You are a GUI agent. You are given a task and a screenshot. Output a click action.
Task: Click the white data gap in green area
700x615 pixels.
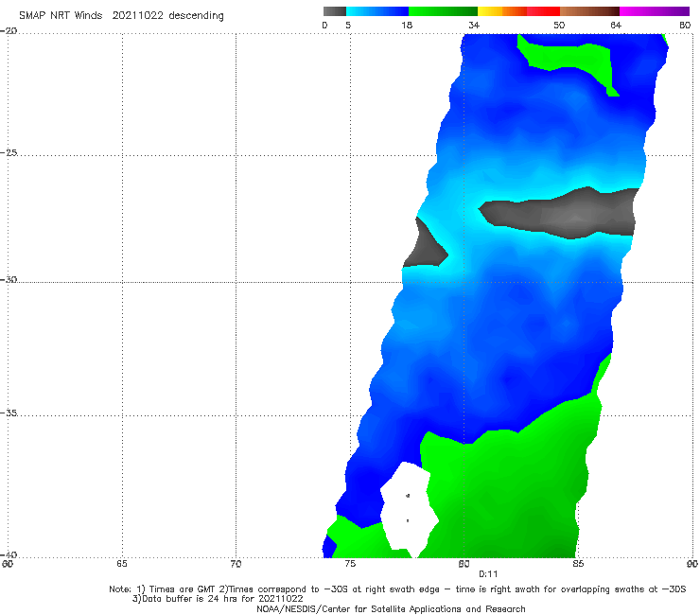(x=409, y=509)
